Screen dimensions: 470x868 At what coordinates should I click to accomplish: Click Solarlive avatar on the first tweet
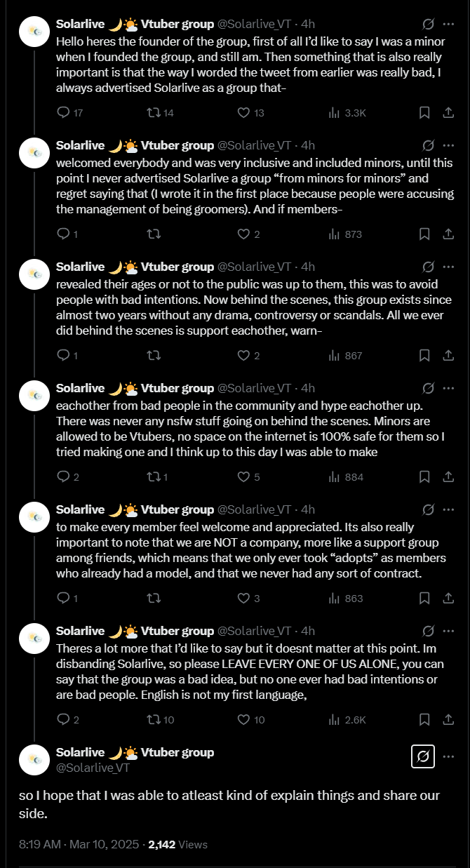(x=34, y=32)
